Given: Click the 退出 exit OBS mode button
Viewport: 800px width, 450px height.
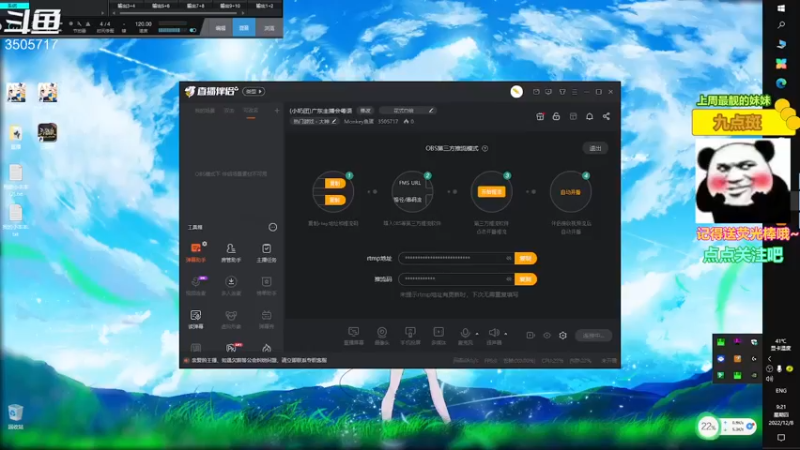Looking at the screenshot, I should (595, 148).
